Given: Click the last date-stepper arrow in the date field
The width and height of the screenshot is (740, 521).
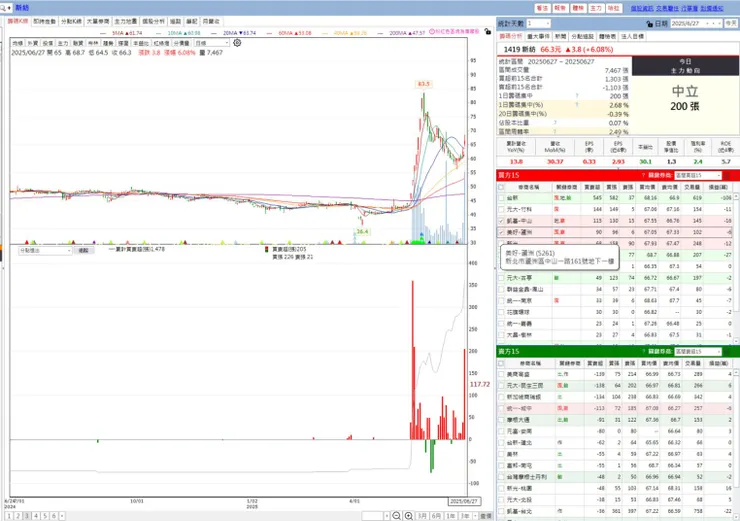Looking at the screenshot, I should pyautogui.click(x=719, y=23).
